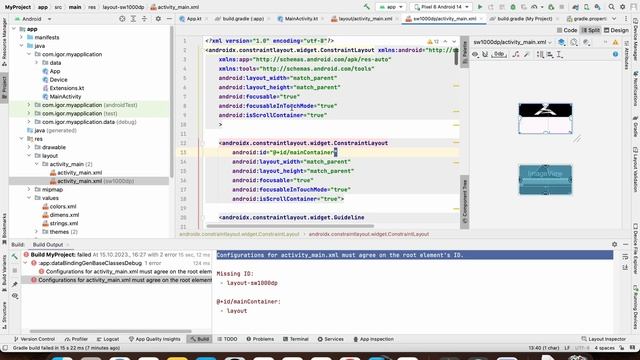Toggle view options eye in design toolbar

click(x=475, y=54)
